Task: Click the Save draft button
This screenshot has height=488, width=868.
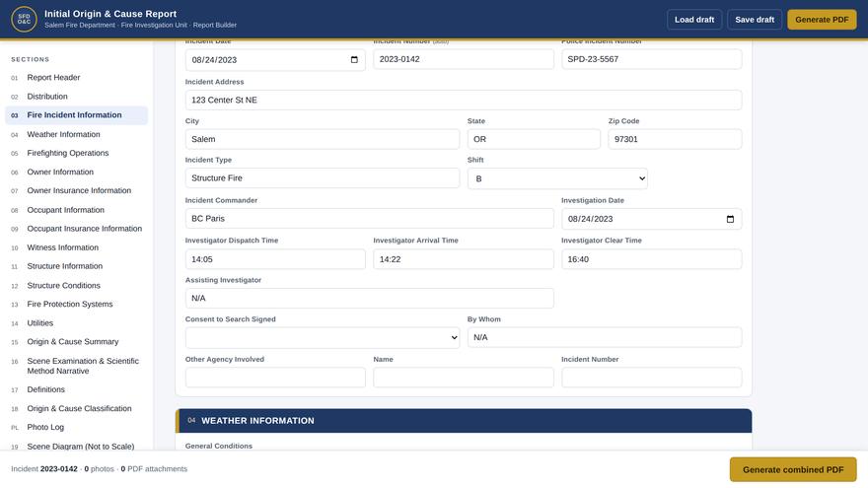Action: pos(755,20)
